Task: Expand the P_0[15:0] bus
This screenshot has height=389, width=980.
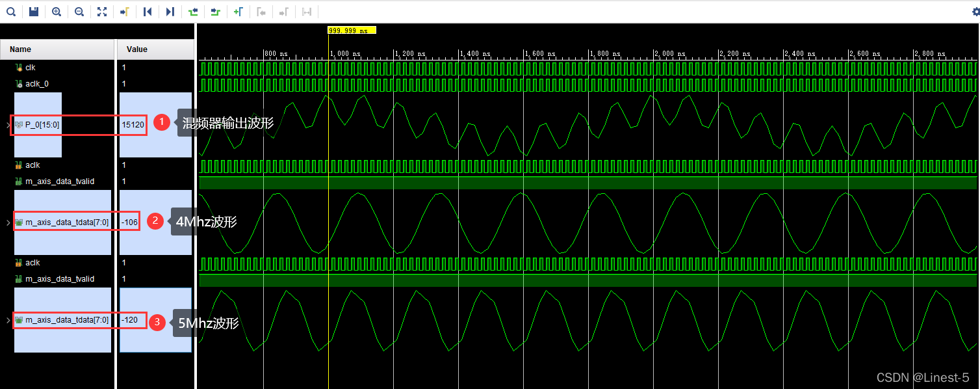Action: click(x=8, y=124)
